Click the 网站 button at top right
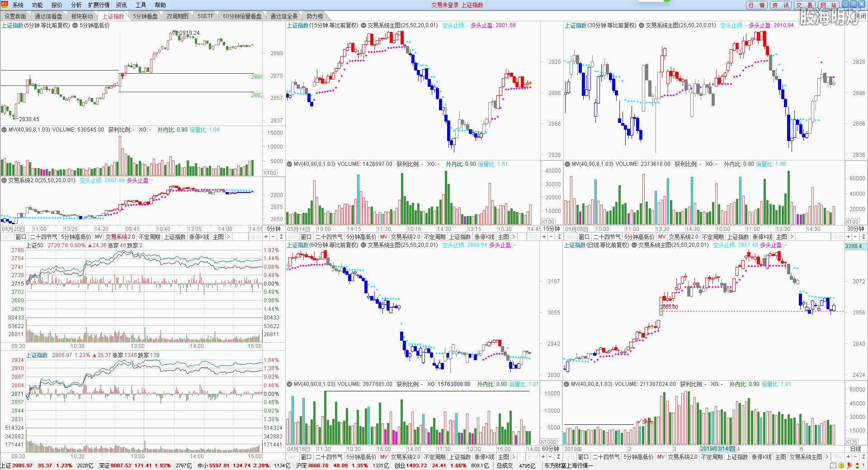 coord(828,5)
